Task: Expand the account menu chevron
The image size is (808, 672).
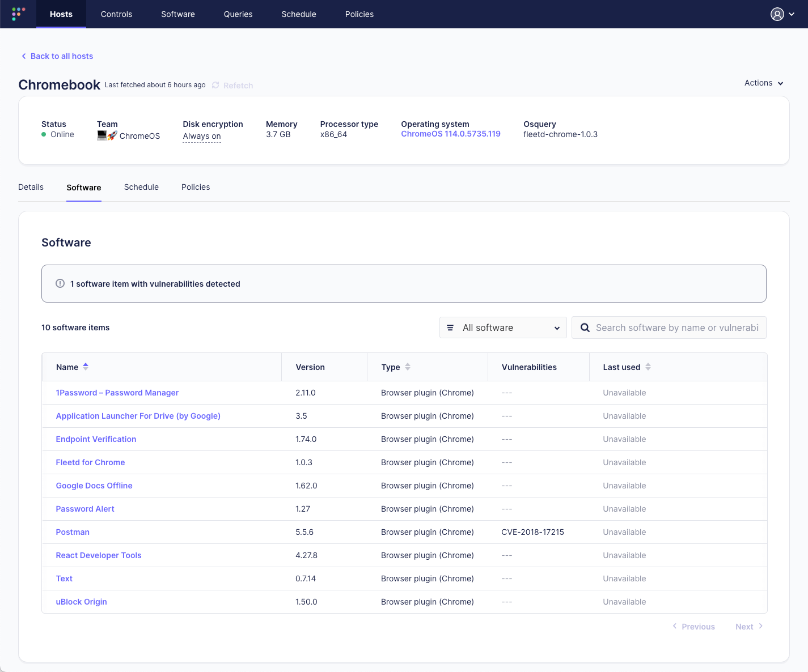Action: [x=791, y=15]
